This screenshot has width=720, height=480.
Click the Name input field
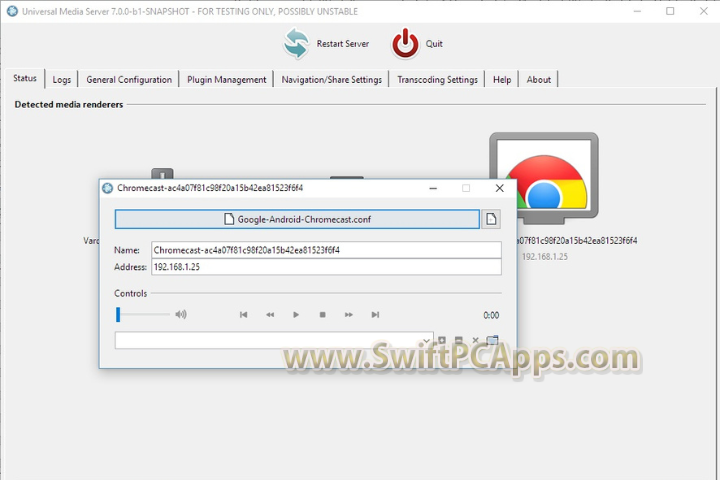pyautogui.click(x=326, y=250)
